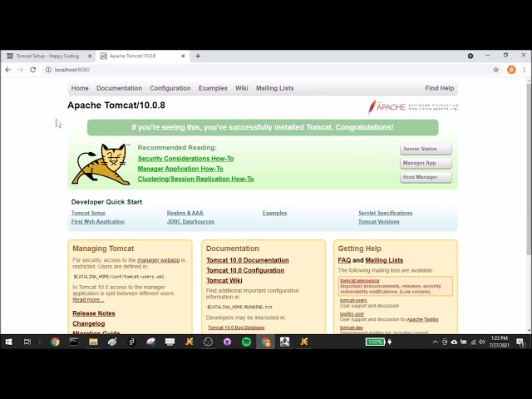
Task: Close the Apache Tomcat/10.0.8 tab
Action: (183, 56)
